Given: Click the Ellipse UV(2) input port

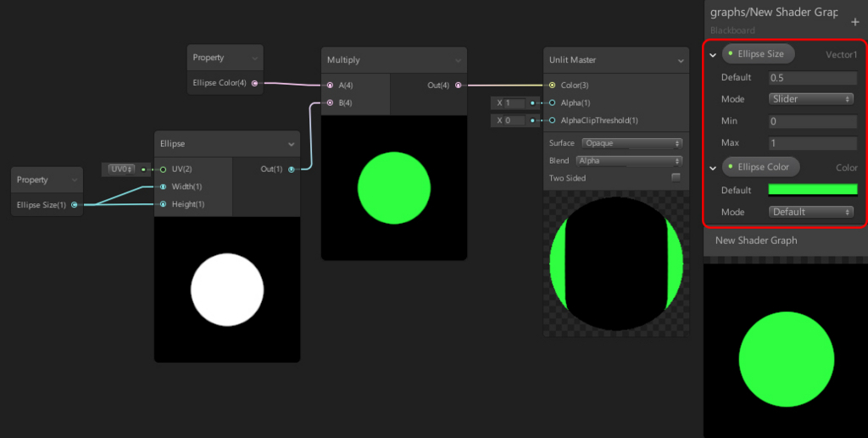Looking at the screenshot, I should 163,169.
